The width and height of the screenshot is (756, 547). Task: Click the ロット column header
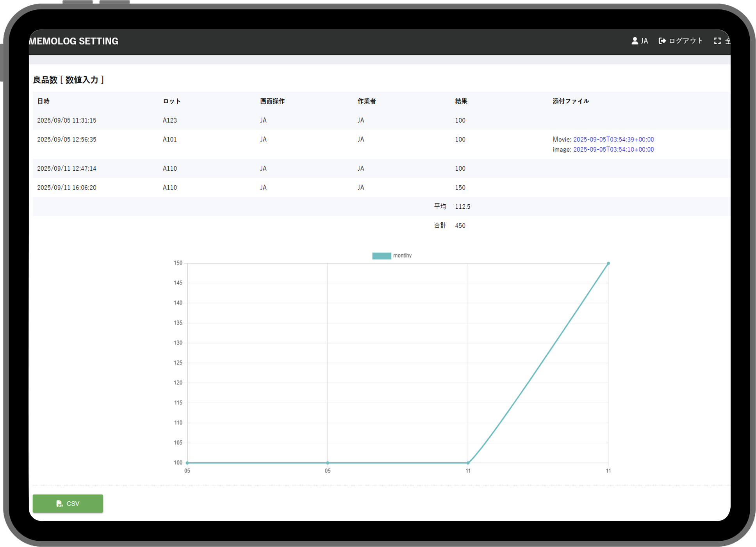click(171, 101)
